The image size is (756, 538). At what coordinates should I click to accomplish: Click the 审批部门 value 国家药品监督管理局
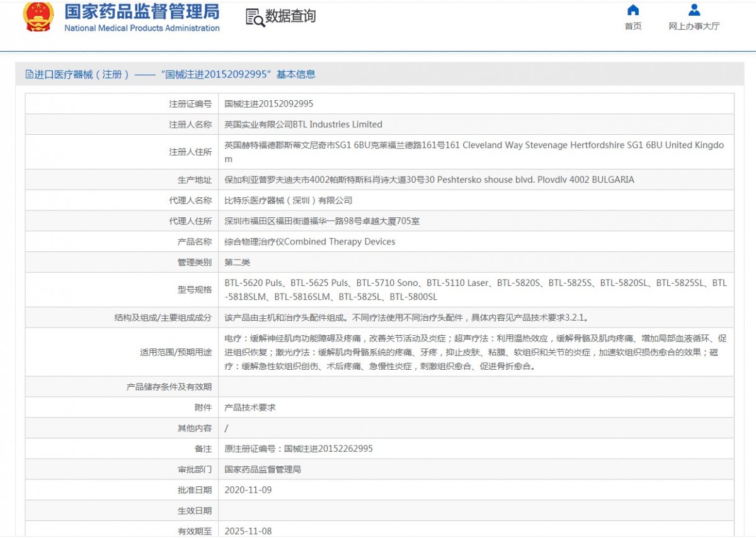click(x=263, y=469)
